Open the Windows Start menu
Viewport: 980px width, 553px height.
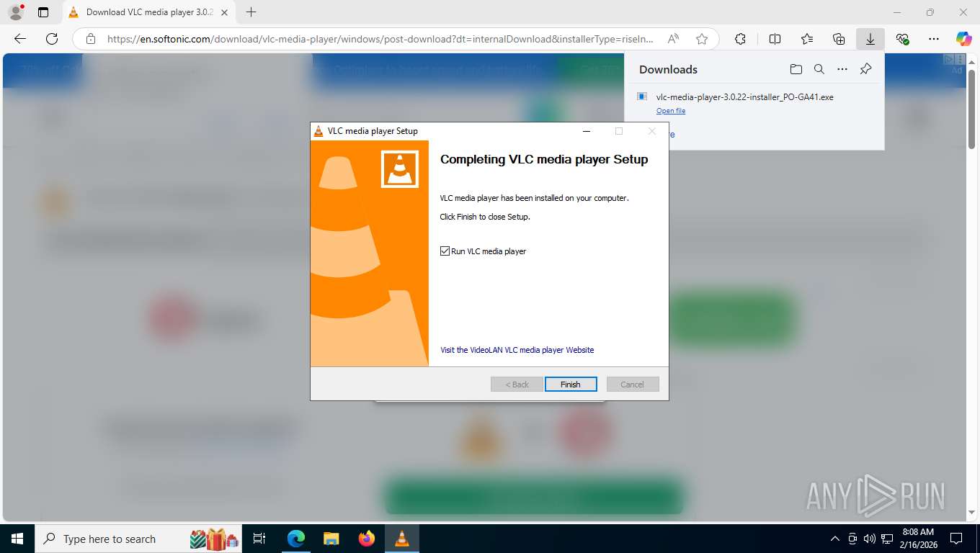17,539
